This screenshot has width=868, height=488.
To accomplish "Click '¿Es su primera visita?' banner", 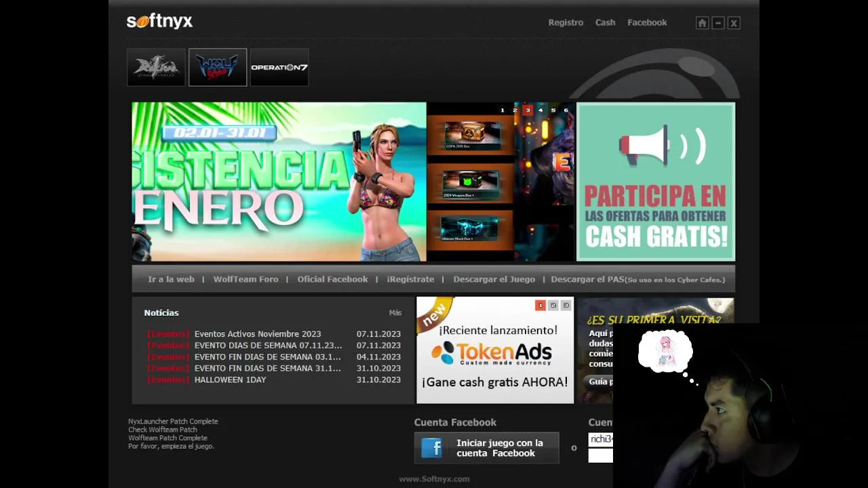I will pyautogui.click(x=656, y=319).
